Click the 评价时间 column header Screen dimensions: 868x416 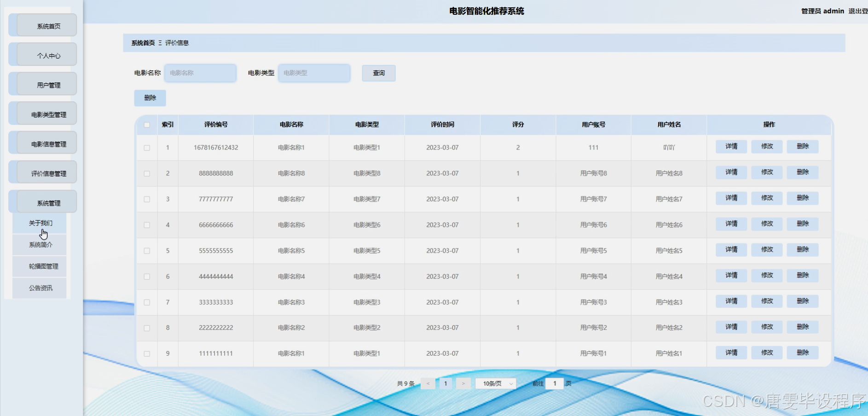tap(442, 124)
